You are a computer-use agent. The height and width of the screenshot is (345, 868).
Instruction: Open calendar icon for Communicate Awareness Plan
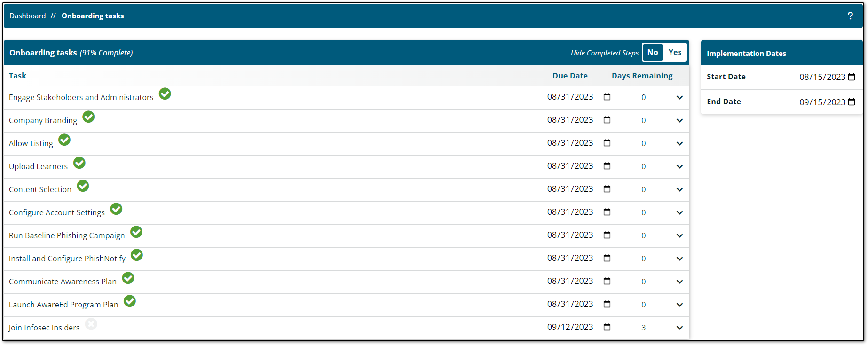tap(607, 281)
